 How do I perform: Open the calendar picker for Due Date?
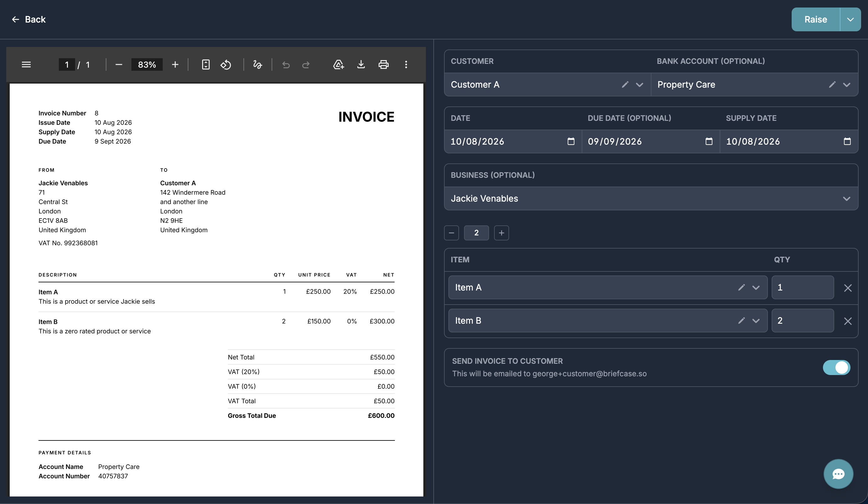click(x=709, y=141)
